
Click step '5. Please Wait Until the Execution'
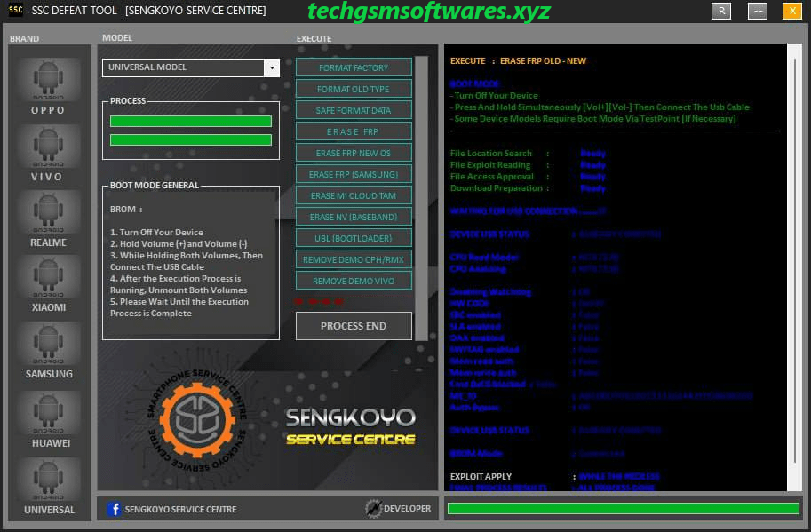pyautogui.click(x=179, y=302)
